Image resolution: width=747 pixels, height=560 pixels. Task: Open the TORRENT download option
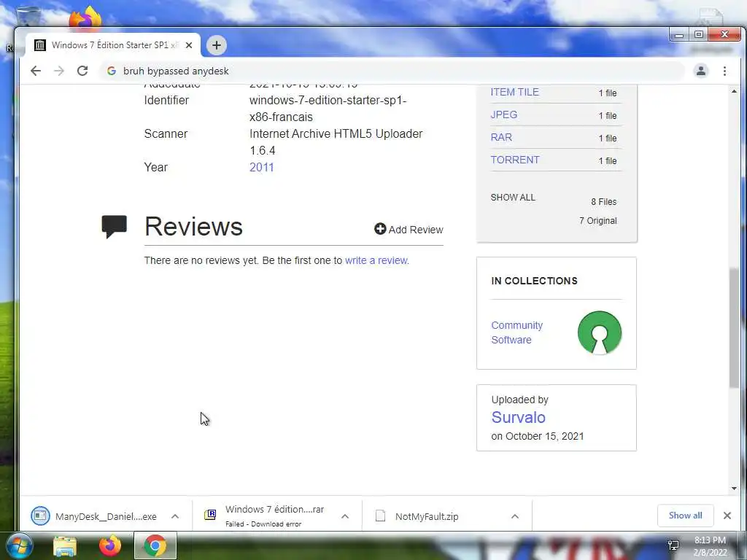pyautogui.click(x=515, y=160)
